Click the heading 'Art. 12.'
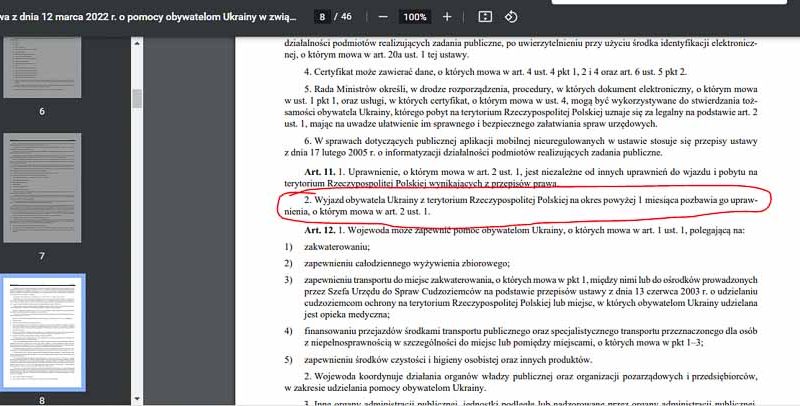This screenshot has height=406, width=800. pos(320,230)
